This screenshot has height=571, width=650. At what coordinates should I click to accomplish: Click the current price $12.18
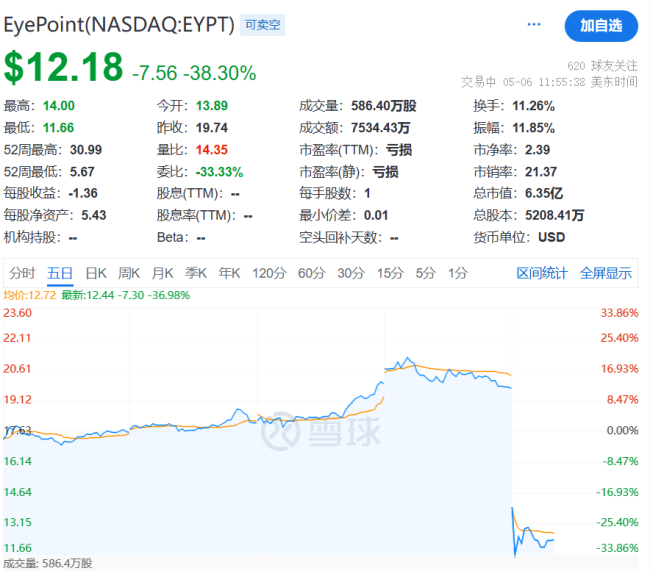(x=63, y=67)
